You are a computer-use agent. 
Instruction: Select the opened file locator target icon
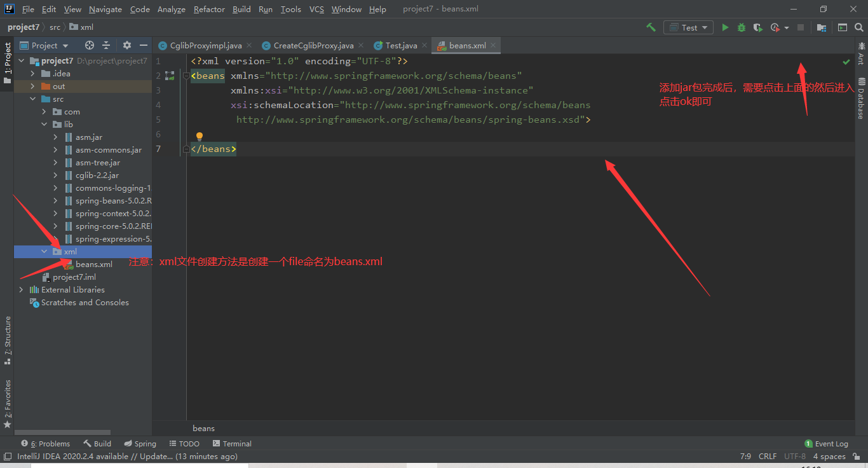90,45
